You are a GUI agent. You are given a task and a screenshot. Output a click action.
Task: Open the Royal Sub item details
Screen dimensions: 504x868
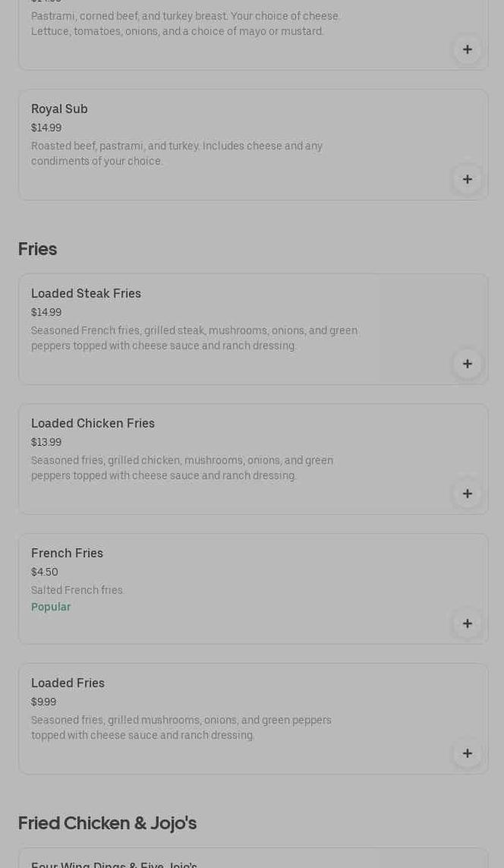click(x=59, y=109)
